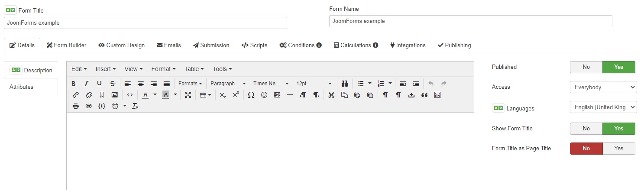Screen dimensions: 644x191
Task: Switch to the Emails tab
Action: coord(169,45)
